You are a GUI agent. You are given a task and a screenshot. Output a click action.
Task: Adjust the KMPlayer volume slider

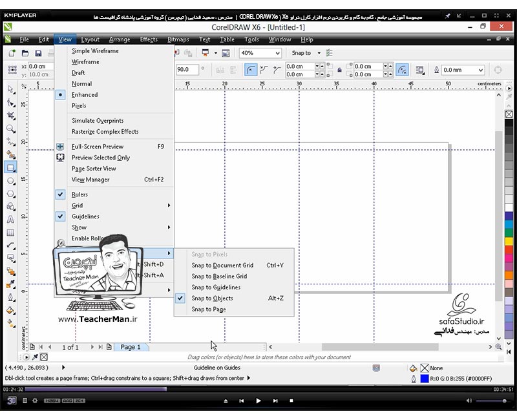point(491,401)
